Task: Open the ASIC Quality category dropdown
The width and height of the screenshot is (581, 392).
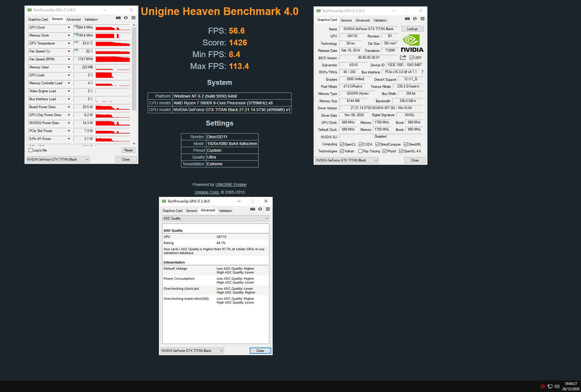Action: pyautogui.click(x=216, y=218)
